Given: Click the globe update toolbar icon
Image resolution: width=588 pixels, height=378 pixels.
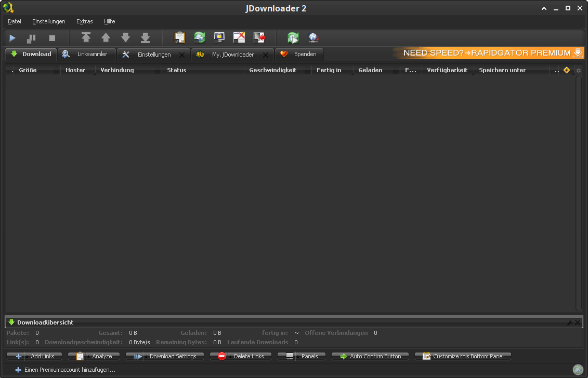Looking at the screenshot, I should pyautogui.click(x=313, y=37).
